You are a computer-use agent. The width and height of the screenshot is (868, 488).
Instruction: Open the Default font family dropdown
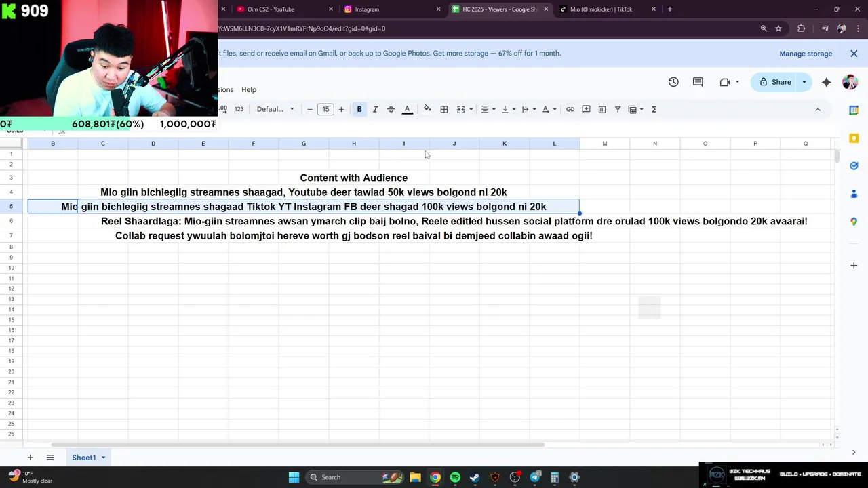275,109
